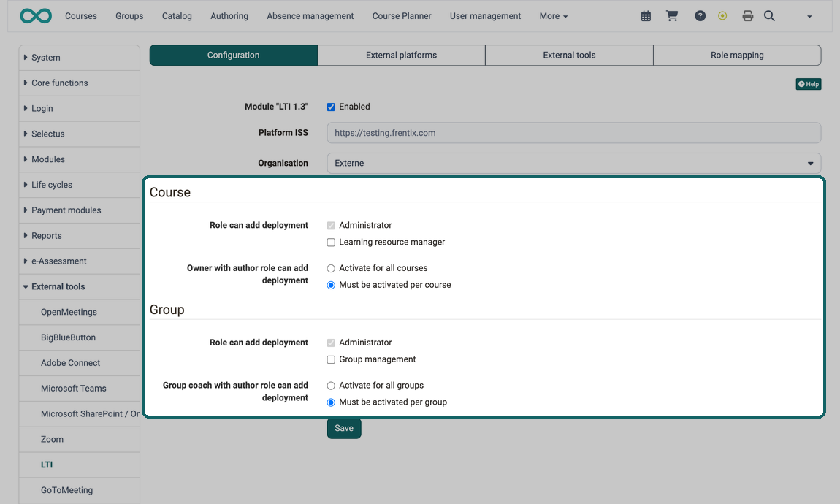Open search with magnifier icon
Image resolution: width=840 pixels, height=504 pixels.
[x=769, y=16]
